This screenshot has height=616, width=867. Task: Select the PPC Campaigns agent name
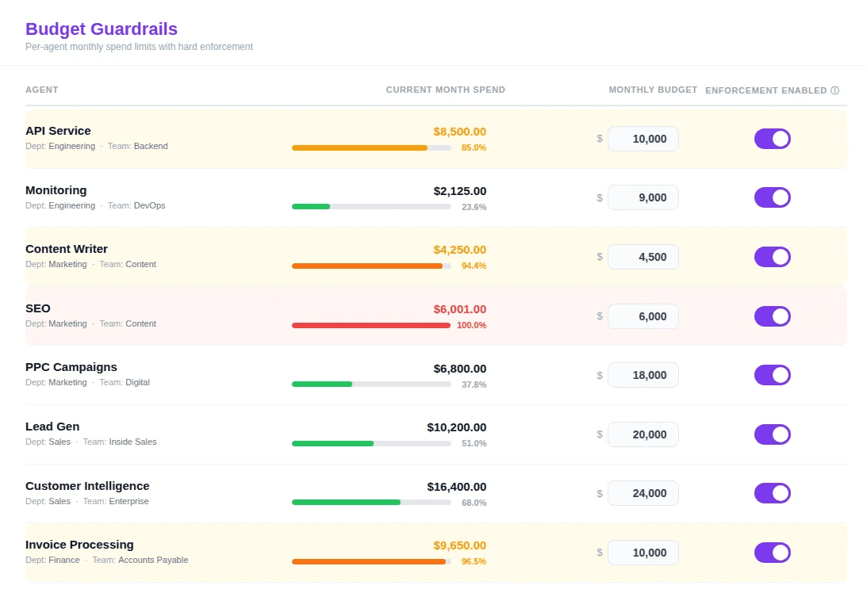click(71, 367)
